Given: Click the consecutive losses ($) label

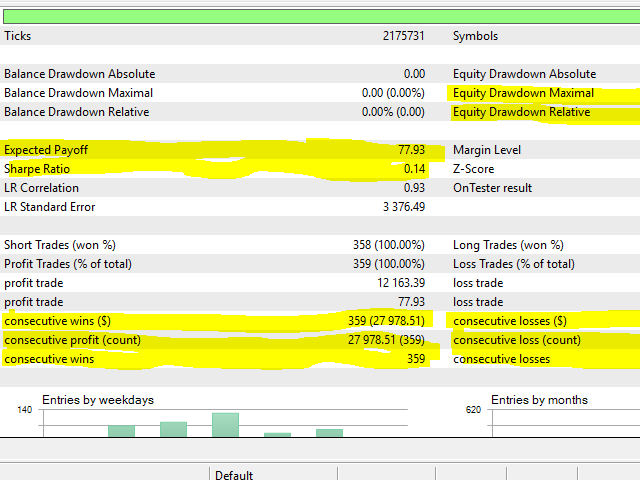Looking at the screenshot, I should (x=510, y=321).
